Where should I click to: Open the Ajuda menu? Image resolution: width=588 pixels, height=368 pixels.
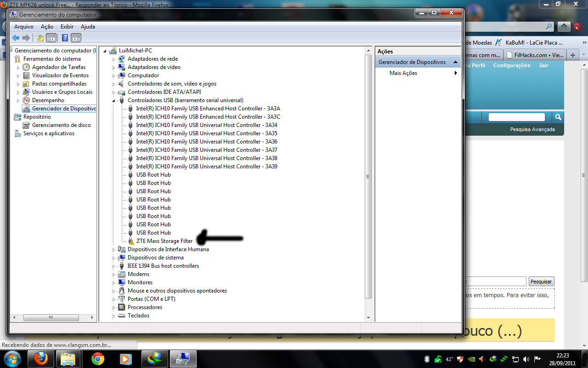[x=88, y=27]
